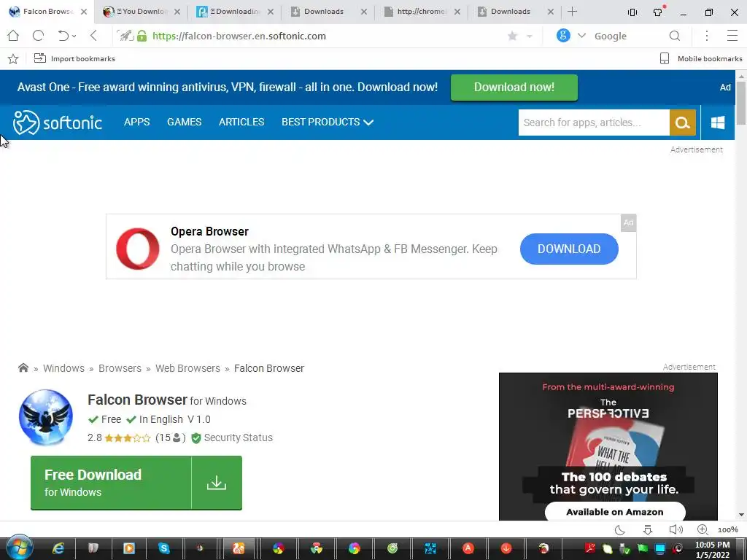This screenshot has width=747, height=560.
Task: Open the hamburger main menu
Action: pyautogui.click(x=732, y=36)
